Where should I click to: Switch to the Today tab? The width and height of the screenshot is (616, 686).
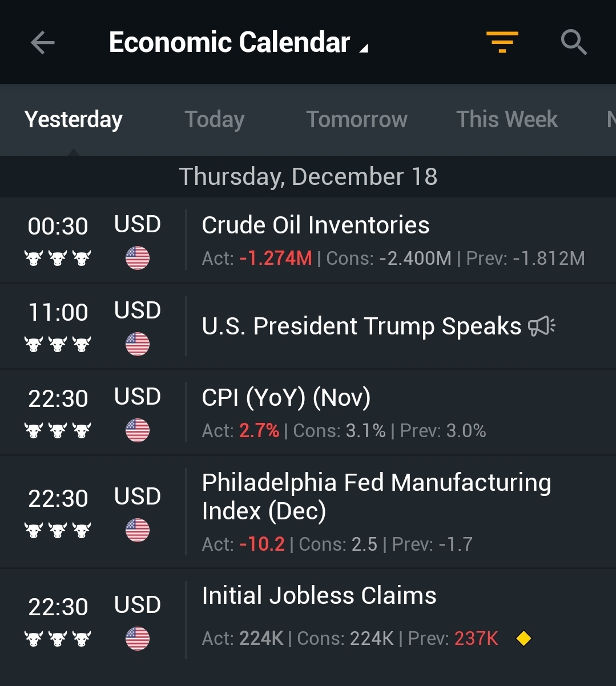click(214, 119)
